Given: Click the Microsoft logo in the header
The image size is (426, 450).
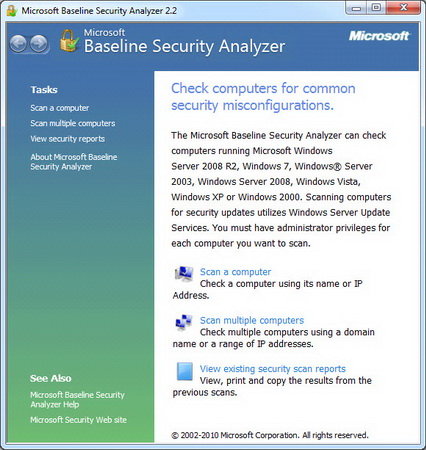Looking at the screenshot, I should [379, 36].
